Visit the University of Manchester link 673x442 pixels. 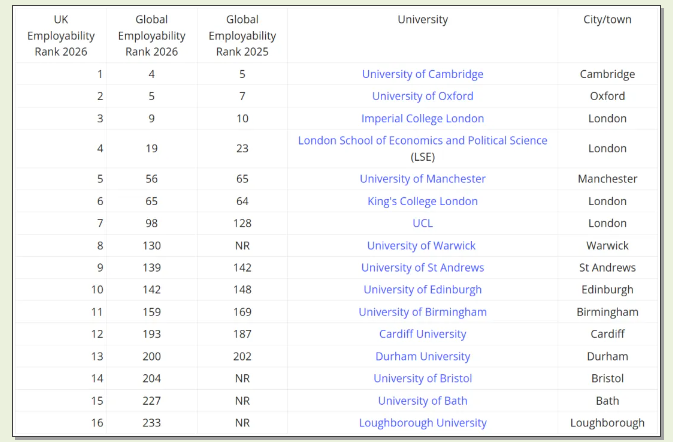click(x=422, y=179)
